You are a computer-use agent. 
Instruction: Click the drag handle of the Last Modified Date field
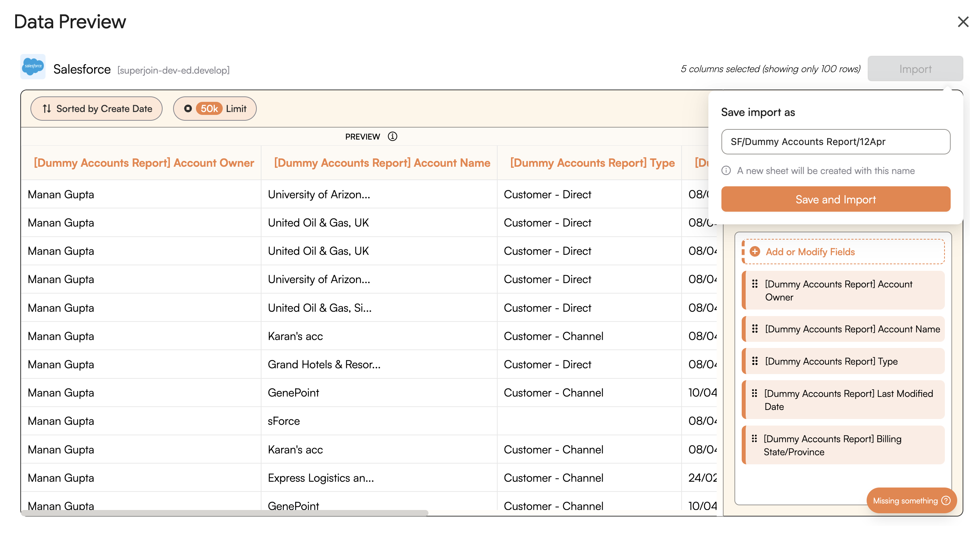coord(755,393)
